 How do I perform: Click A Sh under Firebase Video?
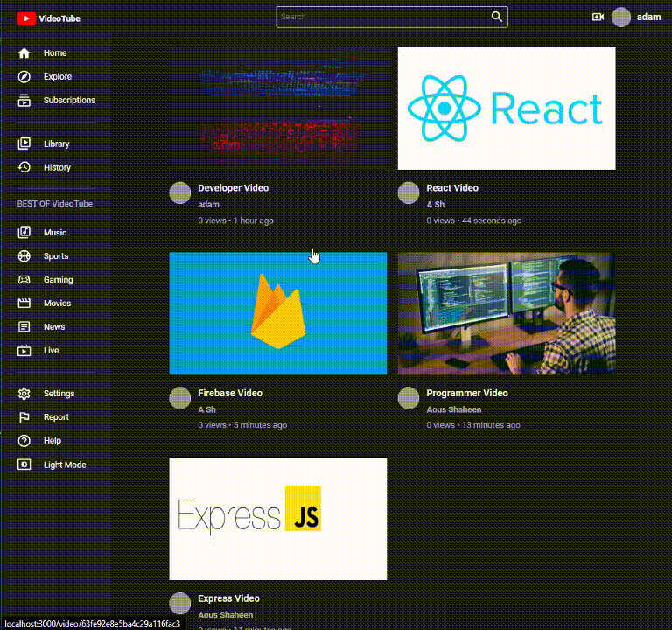click(207, 409)
